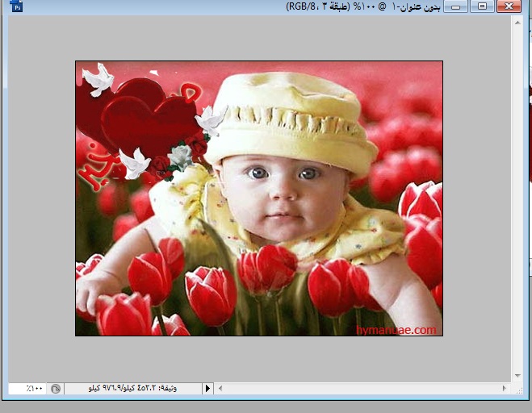Click the document title text in title bar
Screen dimensions: 532x413
363,6
